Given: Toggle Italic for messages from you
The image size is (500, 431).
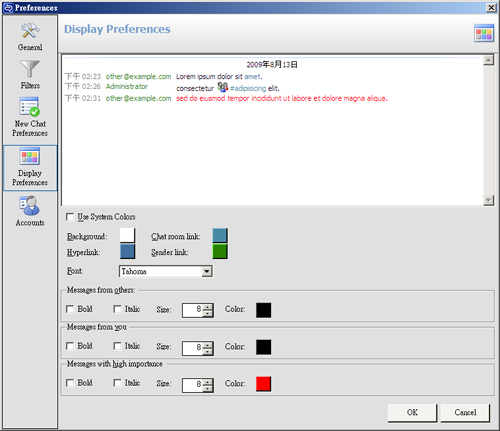Looking at the screenshot, I should [x=117, y=346].
